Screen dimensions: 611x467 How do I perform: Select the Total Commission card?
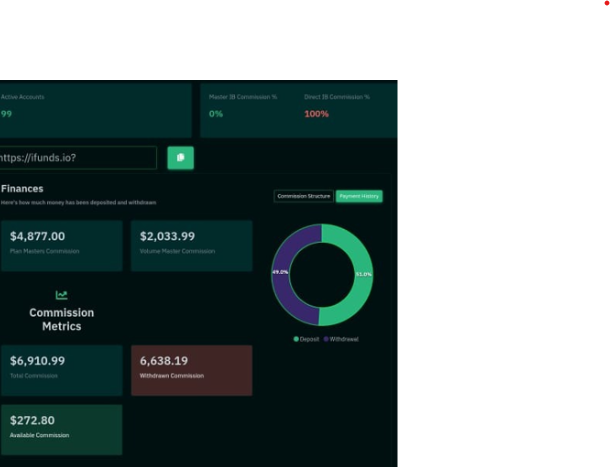(x=61, y=370)
